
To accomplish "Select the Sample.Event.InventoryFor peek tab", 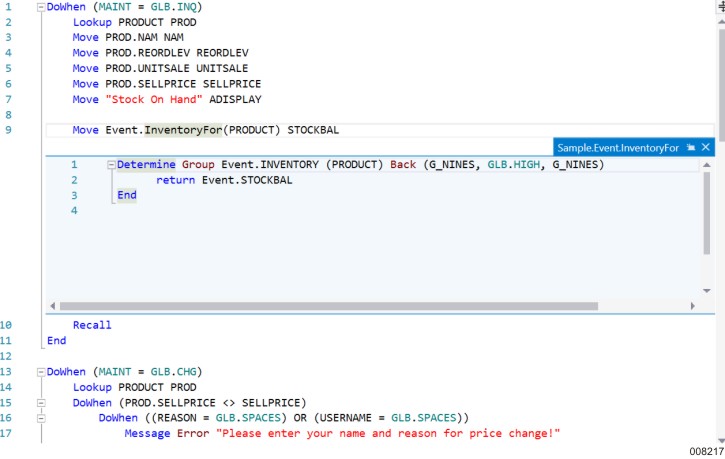I will point(618,148).
